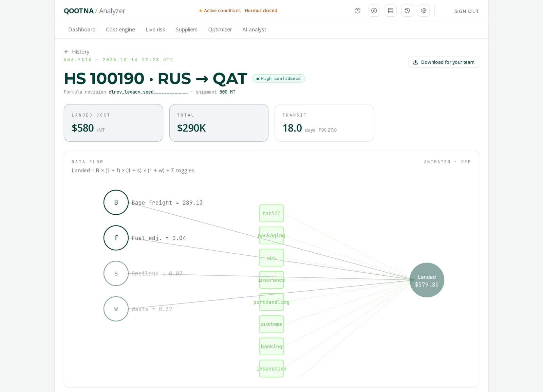Toggle the packaging cost node

point(271,236)
